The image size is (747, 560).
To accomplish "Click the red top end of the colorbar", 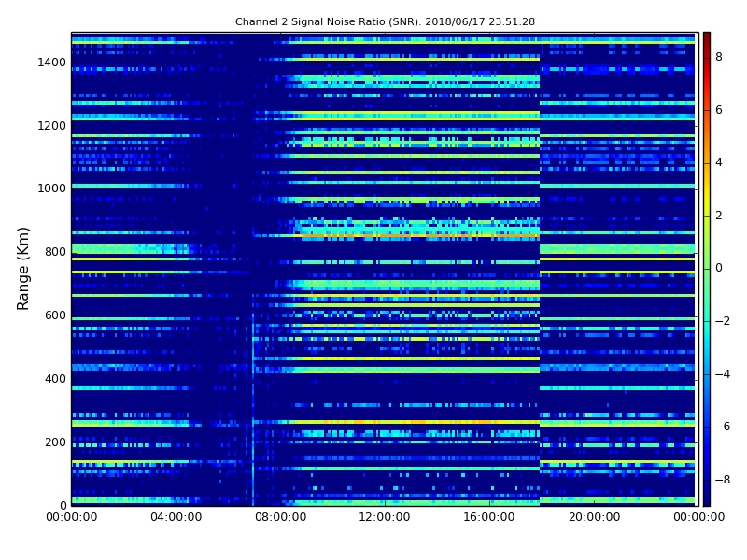I will (707, 43).
